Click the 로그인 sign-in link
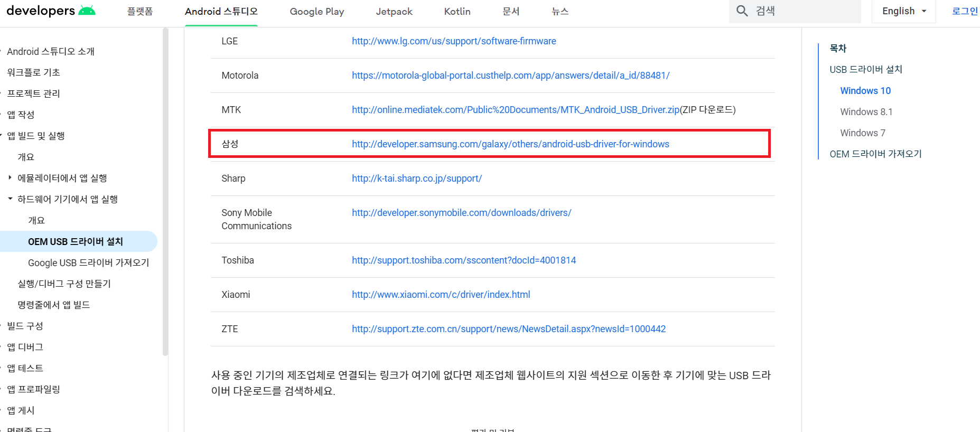980x432 pixels. [965, 11]
